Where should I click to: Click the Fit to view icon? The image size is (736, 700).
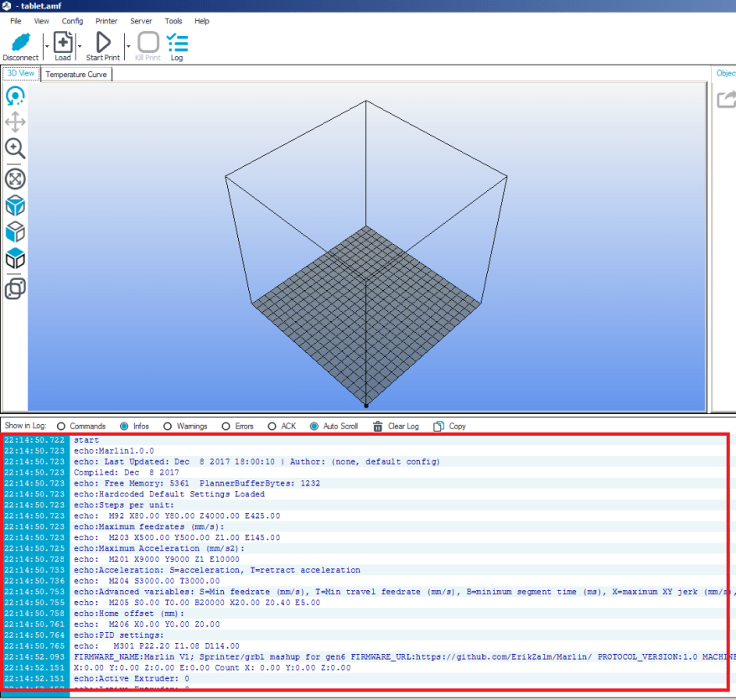tap(15, 179)
